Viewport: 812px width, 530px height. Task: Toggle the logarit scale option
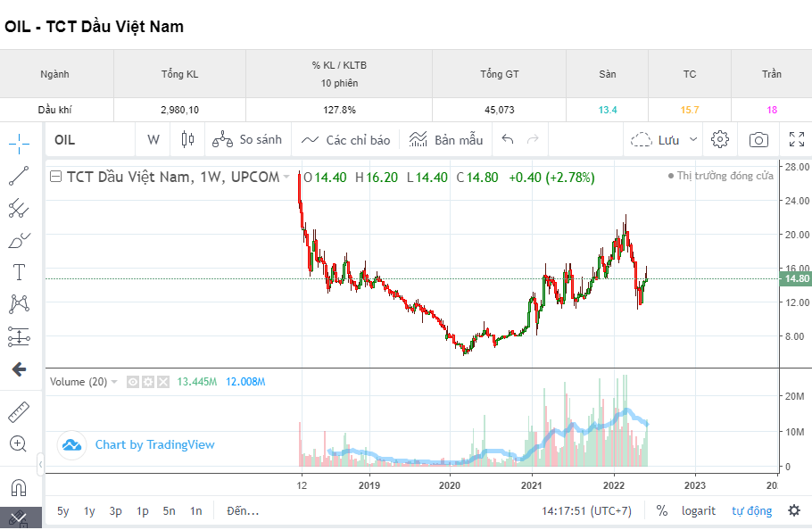point(697,510)
